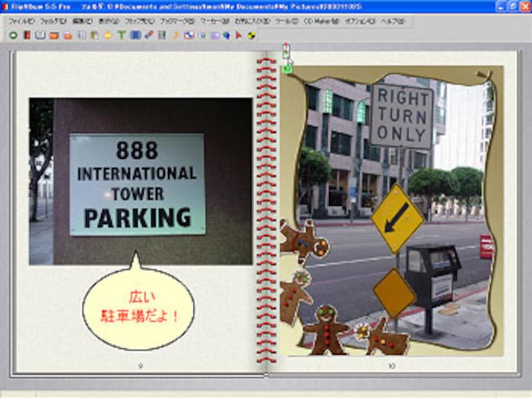Open the ファイル (File) menu
532x398 pixels.
click(x=21, y=21)
